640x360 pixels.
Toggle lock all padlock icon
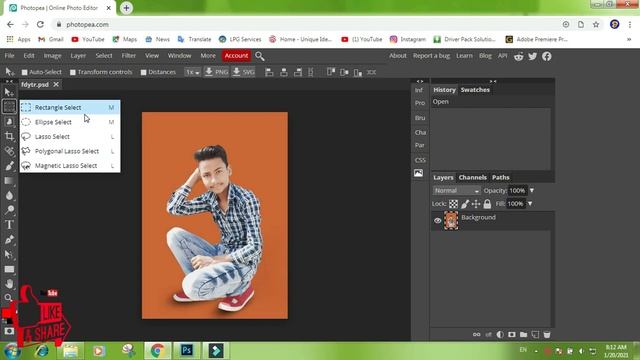[x=487, y=204]
